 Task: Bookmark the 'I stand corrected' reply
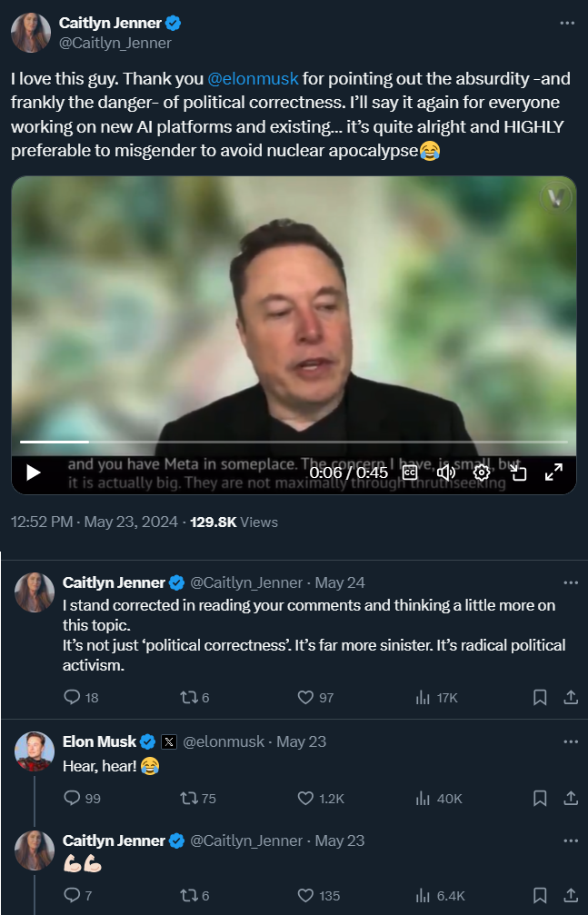(x=540, y=698)
